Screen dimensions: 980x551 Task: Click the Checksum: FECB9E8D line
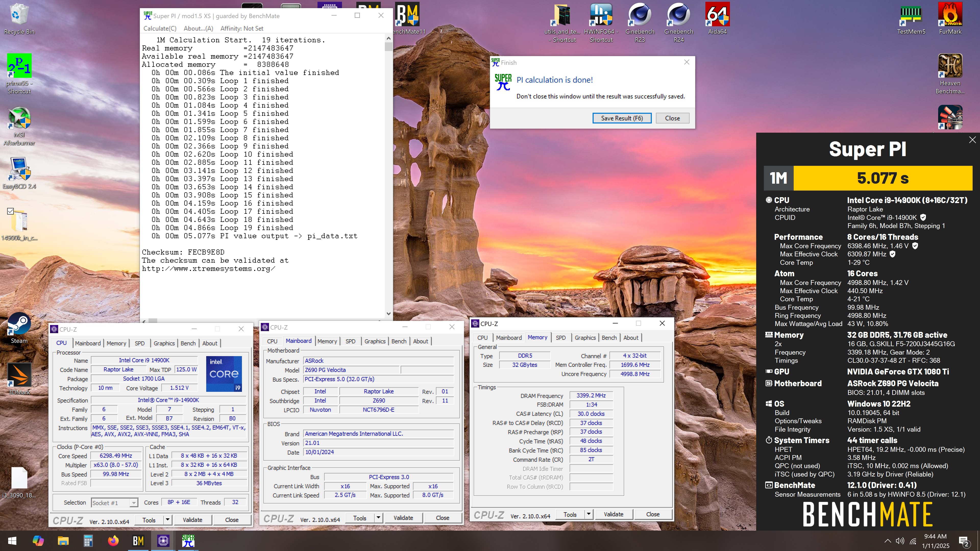click(x=183, y=252)
